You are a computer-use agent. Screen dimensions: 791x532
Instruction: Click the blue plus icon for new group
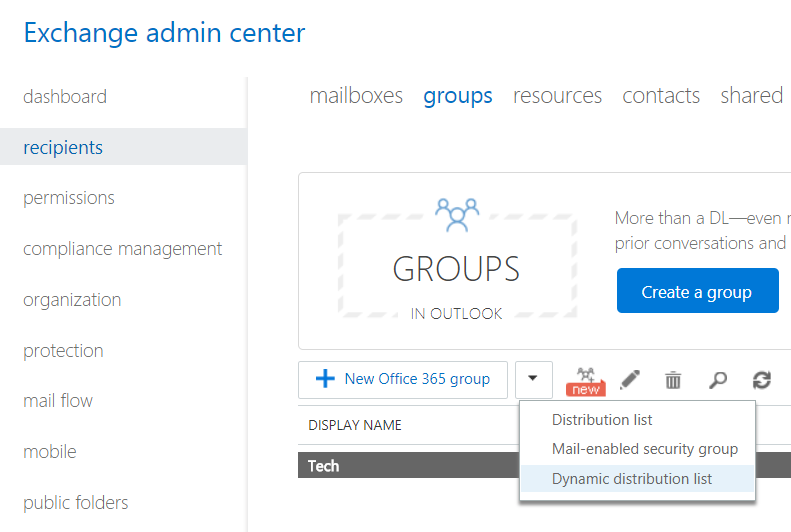pyautogui.click(x=325, y=379)
